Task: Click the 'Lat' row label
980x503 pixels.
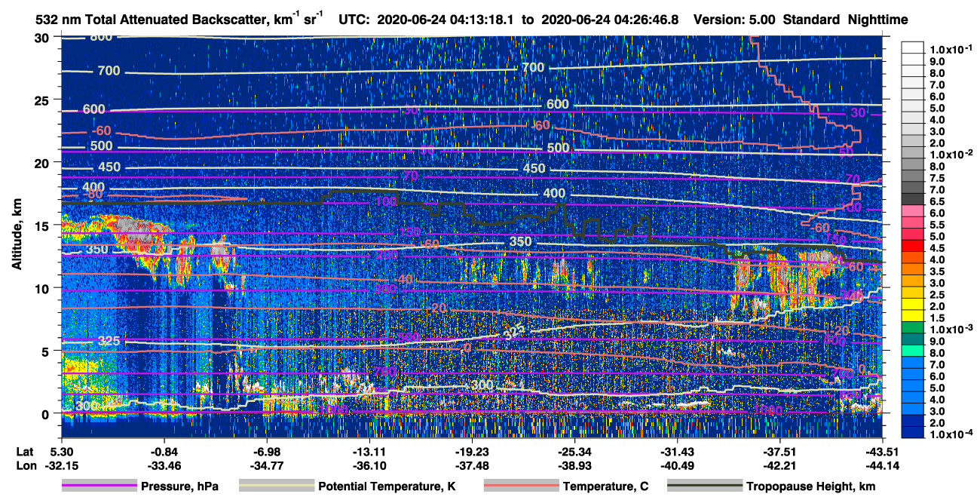Action: 24,451
